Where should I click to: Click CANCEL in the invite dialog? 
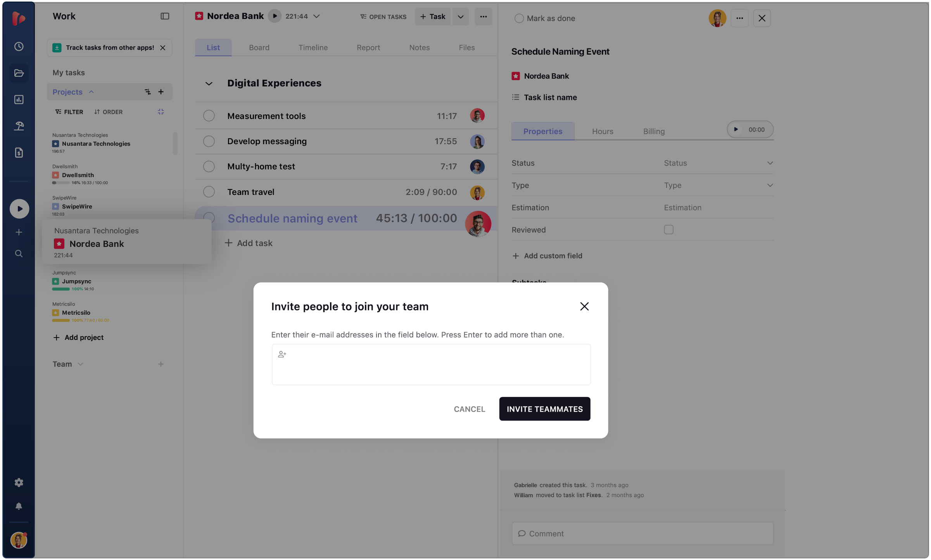coord(469,409)
